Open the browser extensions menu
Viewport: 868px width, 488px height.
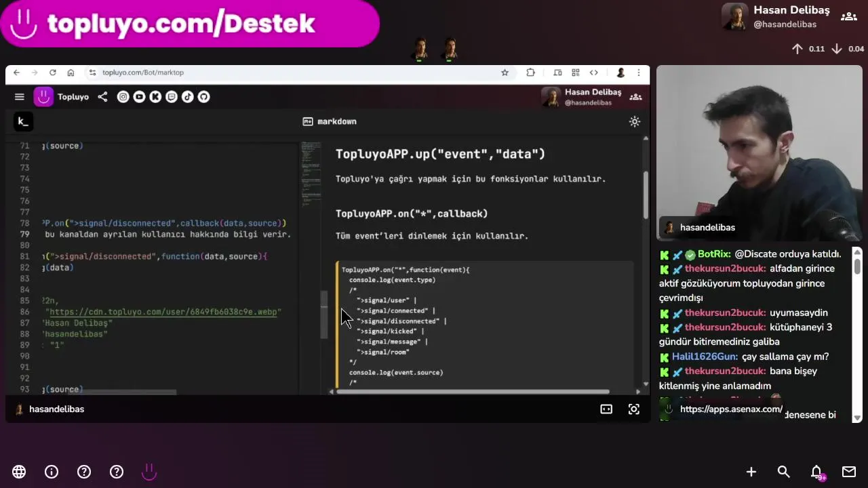coord(530,73)
